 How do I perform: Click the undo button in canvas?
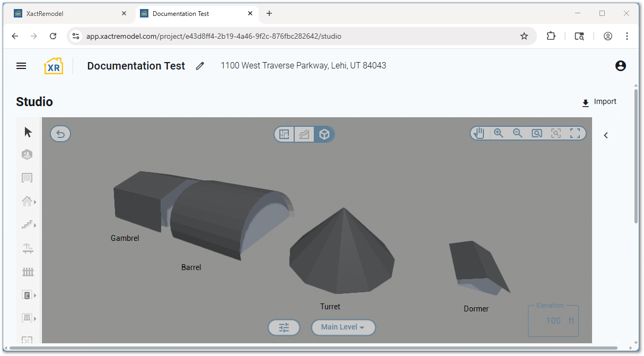point(60,134)
